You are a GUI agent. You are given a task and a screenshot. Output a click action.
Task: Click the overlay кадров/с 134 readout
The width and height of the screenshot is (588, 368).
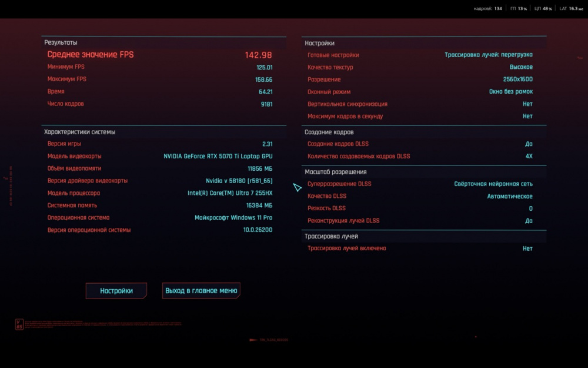(x=487, y=9)
